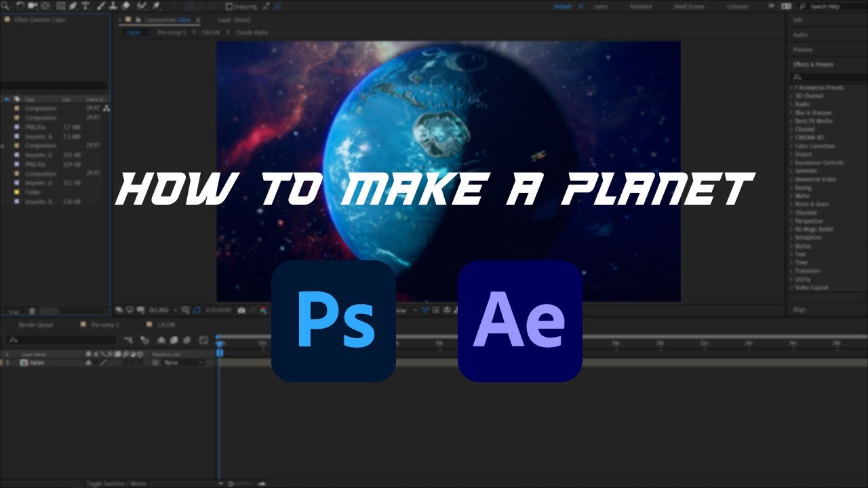Switch to the Learn workspace
This screenshot has height=488, width=868.
tap(600, 6)
